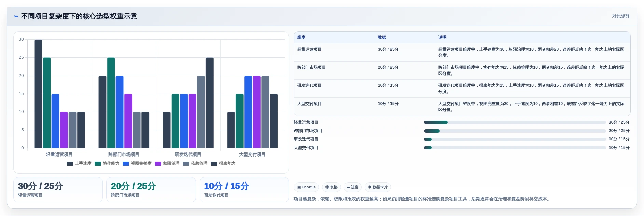
Task: Click the 轻量运营项目 progress bar
Action: coord(515,122)
